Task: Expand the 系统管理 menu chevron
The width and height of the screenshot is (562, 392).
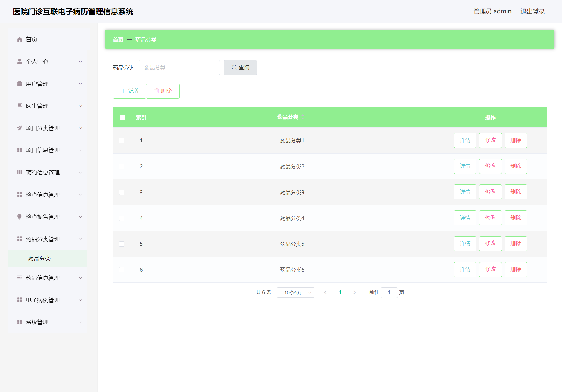Action: point(80,322)
